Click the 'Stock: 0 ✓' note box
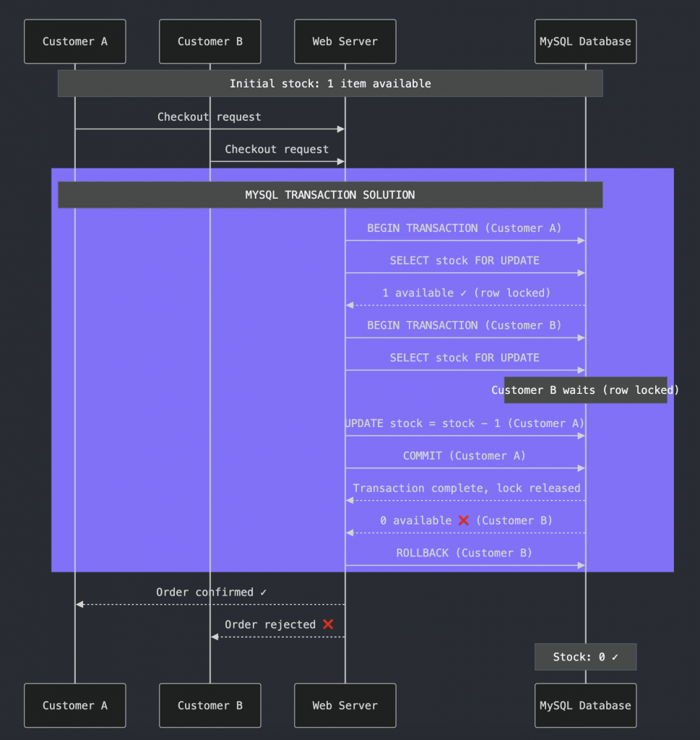This screenshot has height=740, width=700. pos(585,657)
